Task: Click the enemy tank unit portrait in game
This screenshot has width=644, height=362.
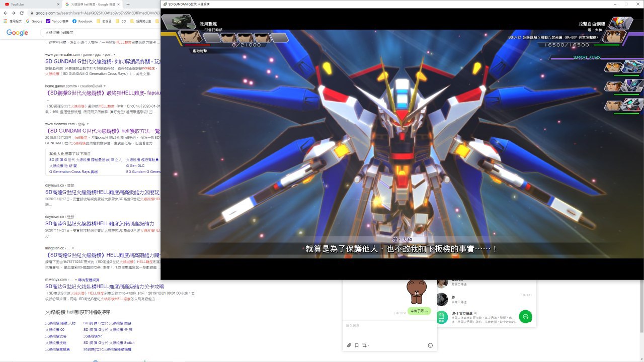Action: tap(179, 22)
